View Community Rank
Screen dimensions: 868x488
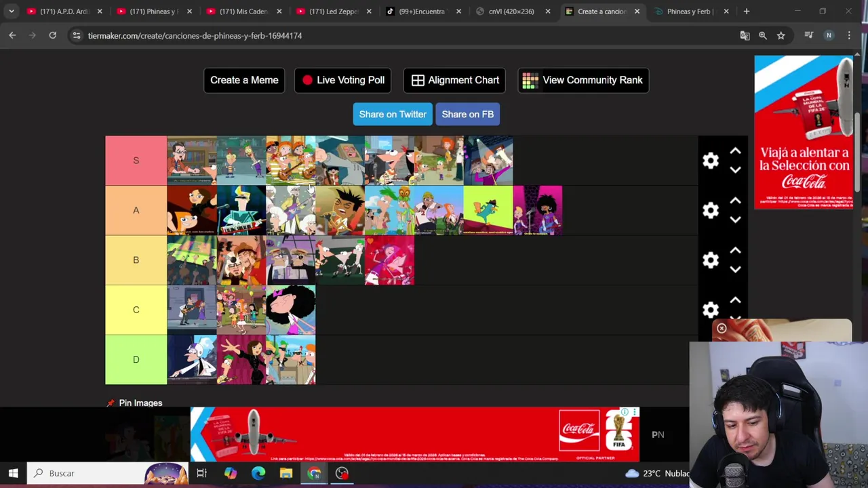583,80
